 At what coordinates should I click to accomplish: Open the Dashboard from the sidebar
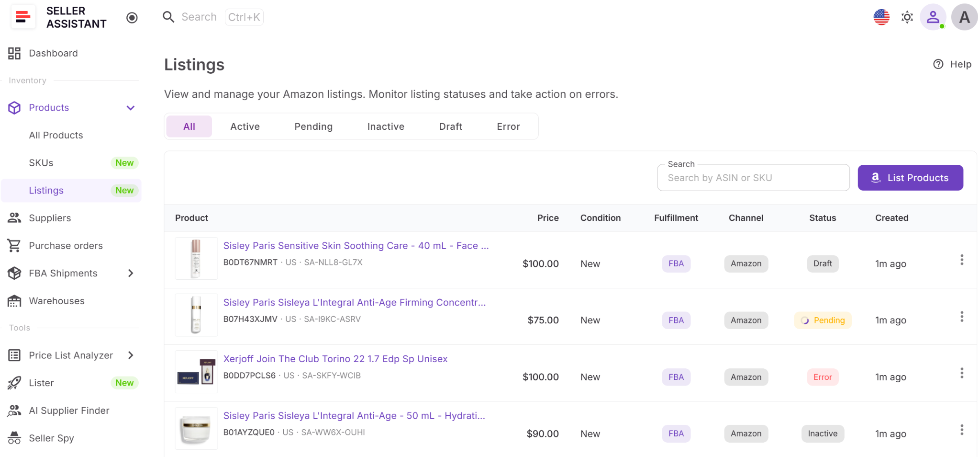click(x=53, y=53)
